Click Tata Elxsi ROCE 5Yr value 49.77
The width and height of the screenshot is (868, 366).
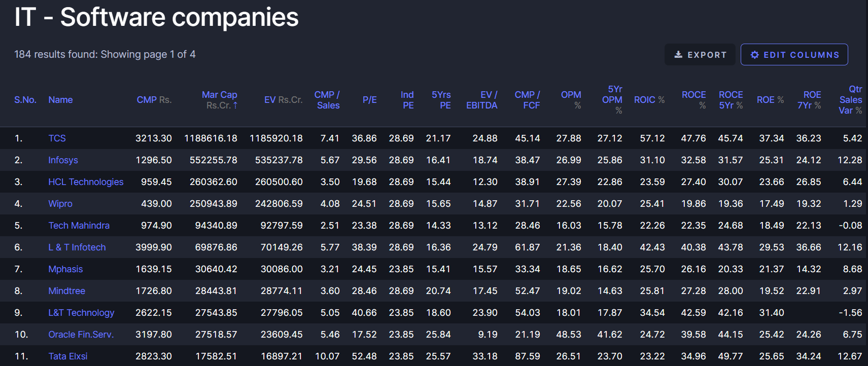[x=731, y=356]
